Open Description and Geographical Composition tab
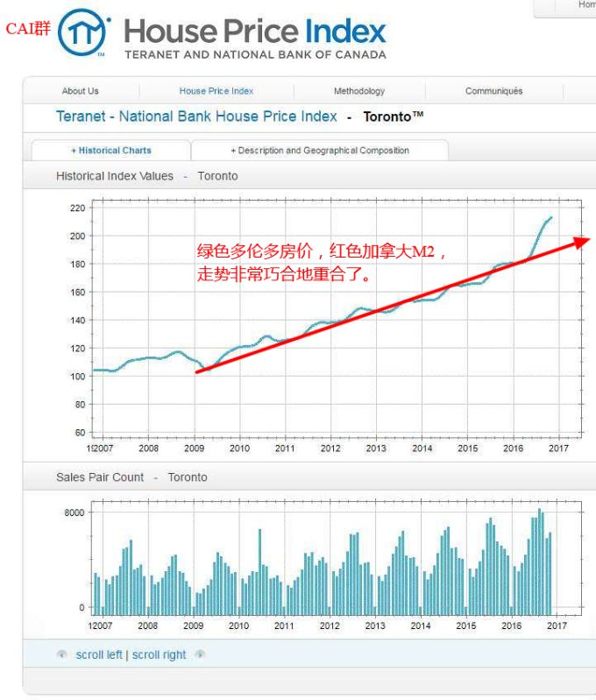 (x=320, y=151)
